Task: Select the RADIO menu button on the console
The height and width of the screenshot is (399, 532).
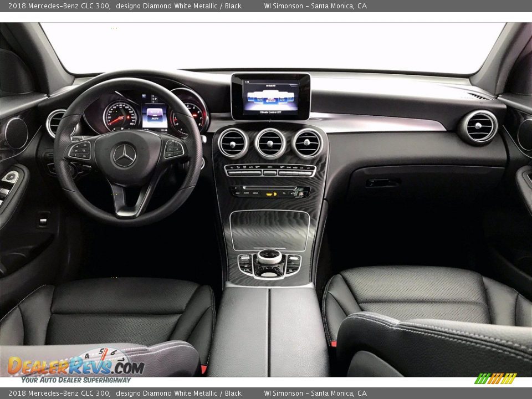Action: tap(246, 193)
